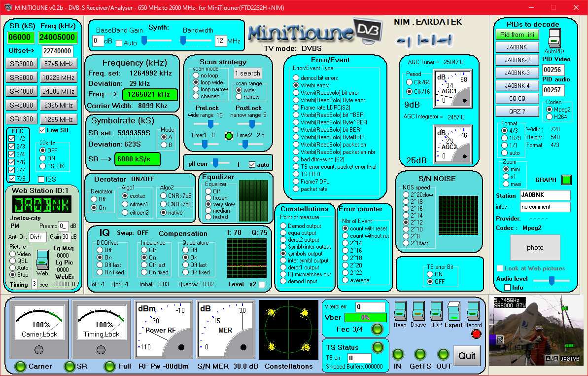Screen dimensions: 588x376
Task: Select 'fastest' equalizer option
Action: pyautogui.click(x=208, y=217)
